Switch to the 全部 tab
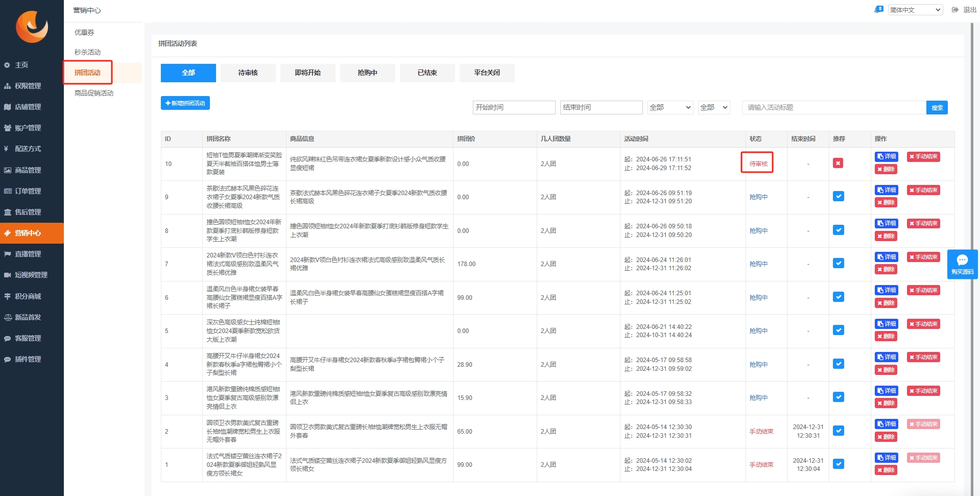Screen dimensions: 980x496 188,73
